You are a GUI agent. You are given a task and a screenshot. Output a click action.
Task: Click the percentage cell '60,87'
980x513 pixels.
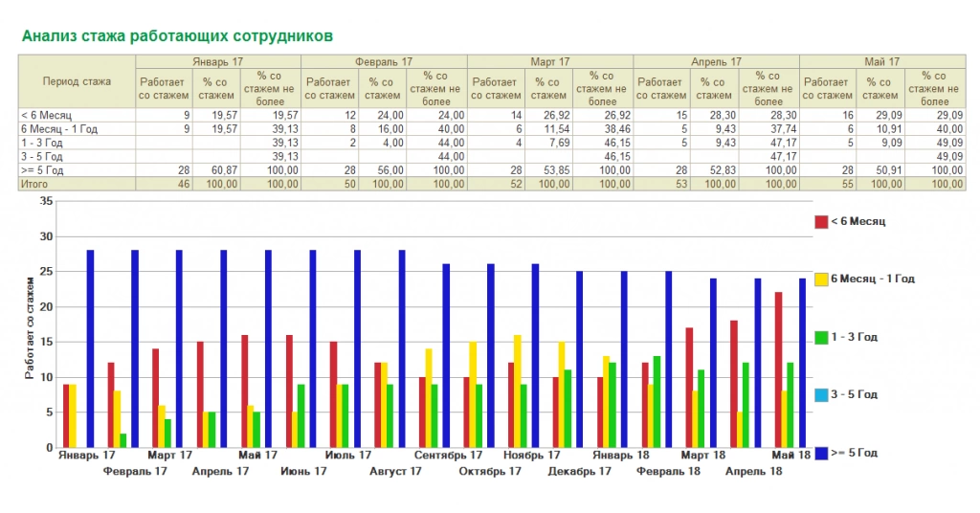click(216, 170)
